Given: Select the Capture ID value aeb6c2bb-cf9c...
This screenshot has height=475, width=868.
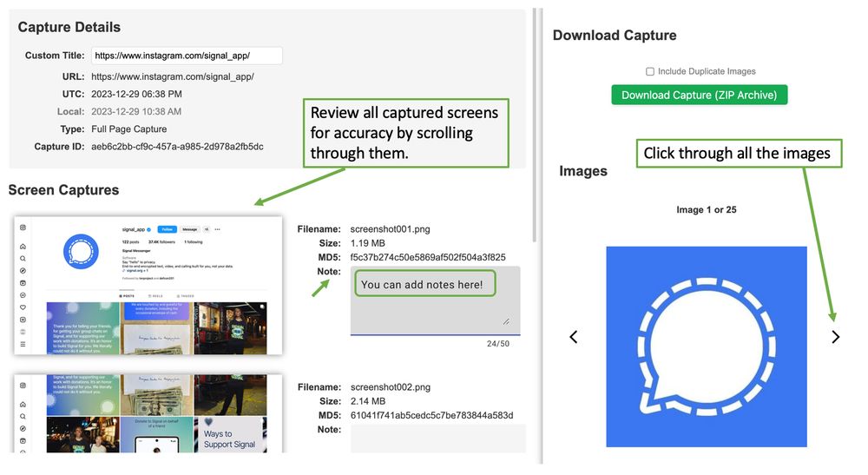Looking at the screenshot, I should click(x=177, y=147).
